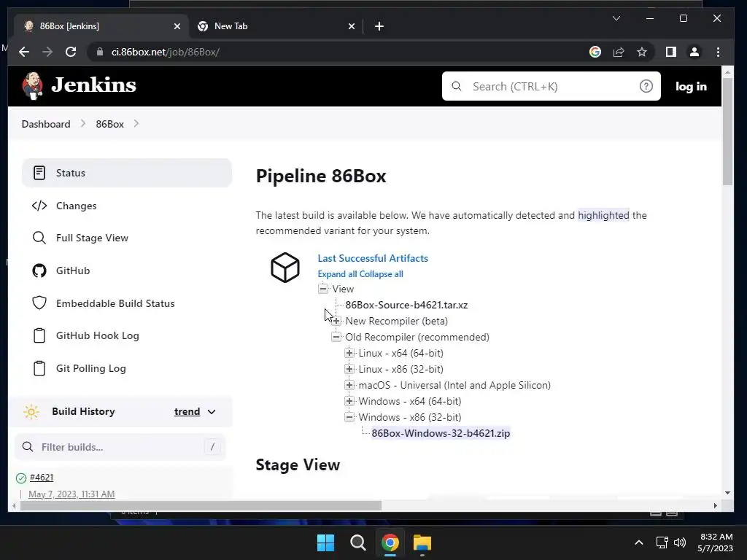Click the Jenkins butler logo icon
This screenshot has height=560, width=747.
pyautogui.click(x=32, y=86)
